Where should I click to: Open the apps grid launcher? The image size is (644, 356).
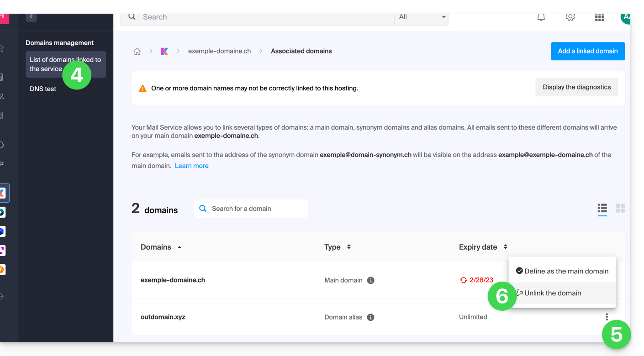click(599, 17)
